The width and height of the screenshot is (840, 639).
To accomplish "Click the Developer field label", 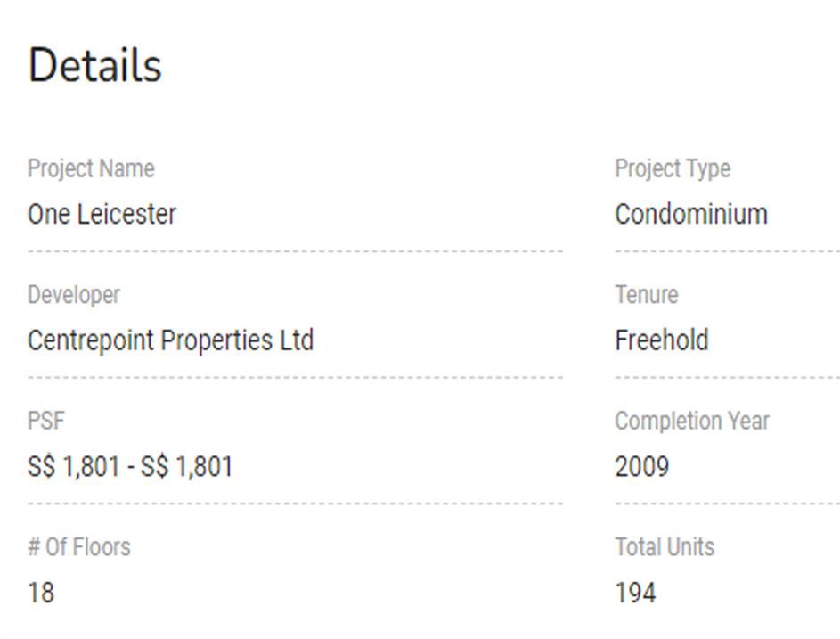I will point(73,295).
